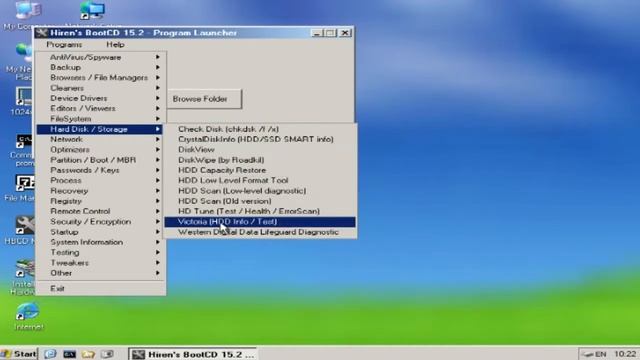Launch HDD Scan (Old version)
The image size is (640, 360).
point(260,201)
